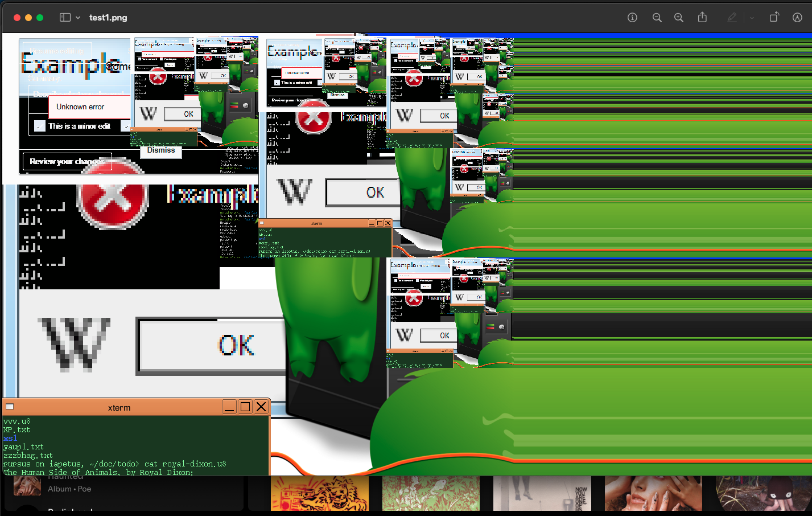Rotate the image with the rotate icon
This screenshot has width=812, height=516.
point(774,18)
